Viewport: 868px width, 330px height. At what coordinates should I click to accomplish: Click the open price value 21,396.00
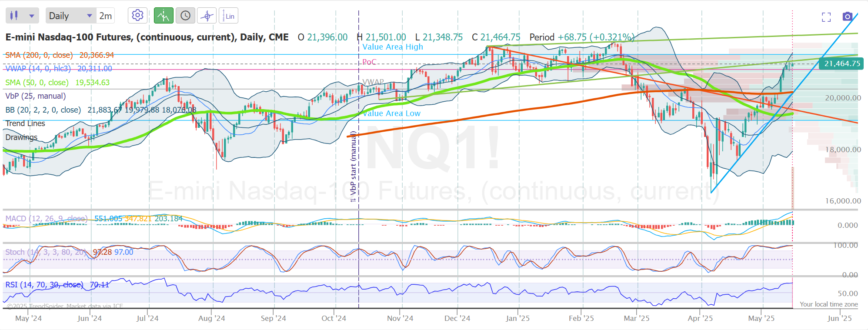(327, 37)
